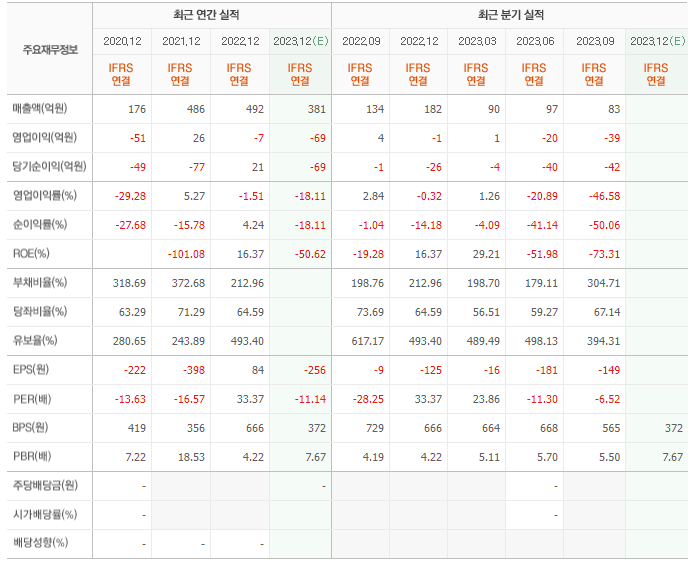Select the 2021.12 annual column header
The width and height of the screenshot is (698, 562).
click(181, 41)
